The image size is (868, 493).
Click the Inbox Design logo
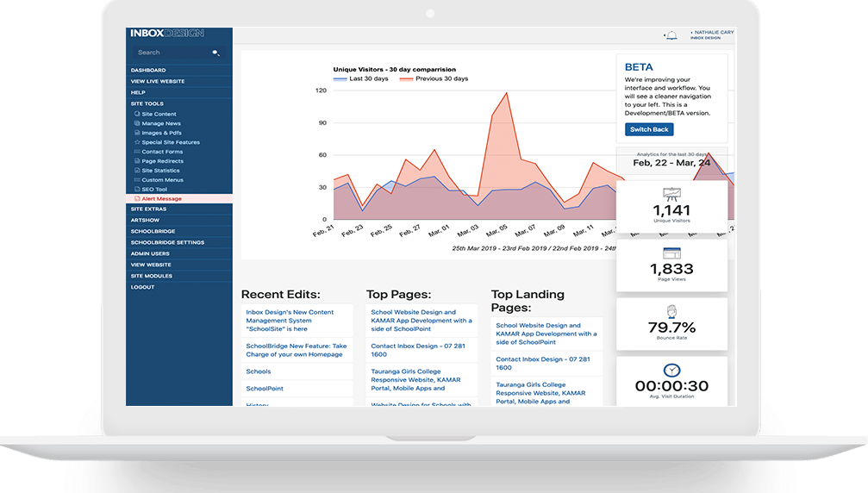click(167, 34)
